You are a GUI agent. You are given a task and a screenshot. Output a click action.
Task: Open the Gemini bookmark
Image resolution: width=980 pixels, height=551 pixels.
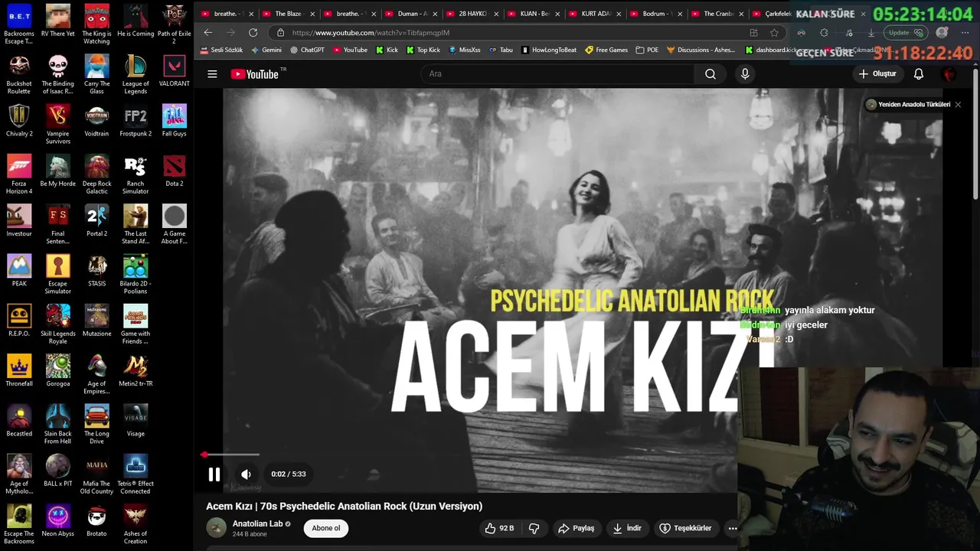(x=266, y=50)
